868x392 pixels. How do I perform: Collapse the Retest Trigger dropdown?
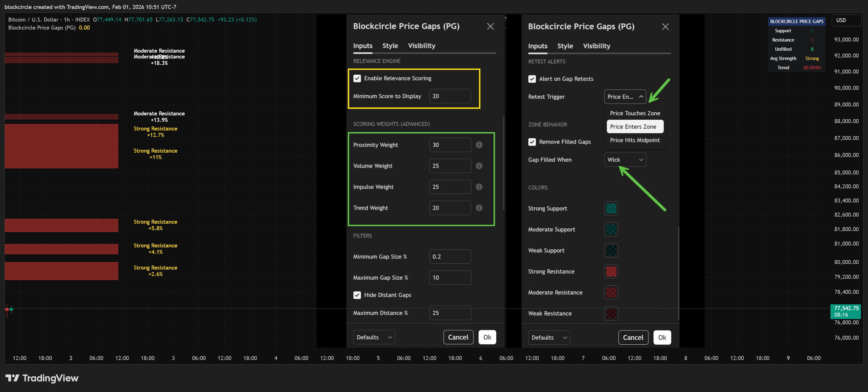[x=625, y=97]
